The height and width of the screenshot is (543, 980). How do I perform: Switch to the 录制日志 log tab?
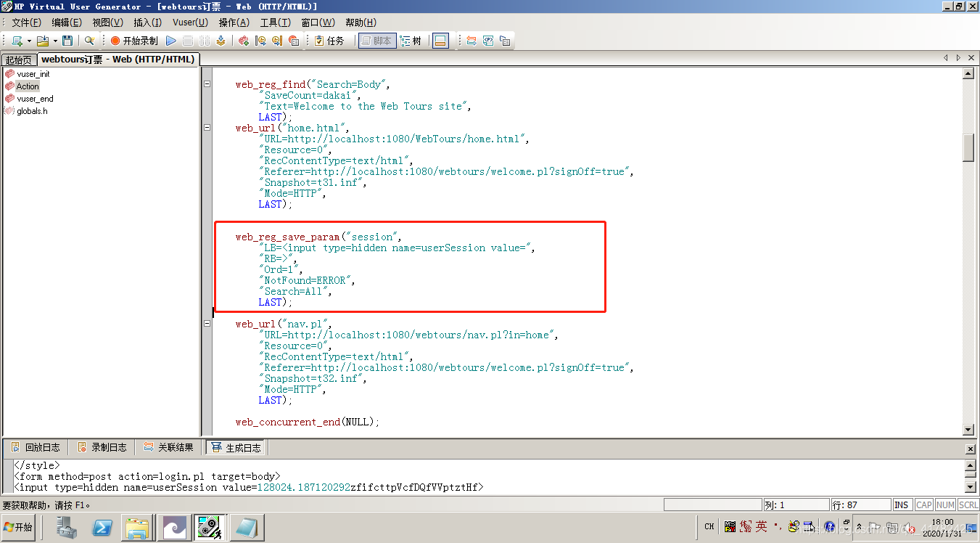click(x=102, y=447)
